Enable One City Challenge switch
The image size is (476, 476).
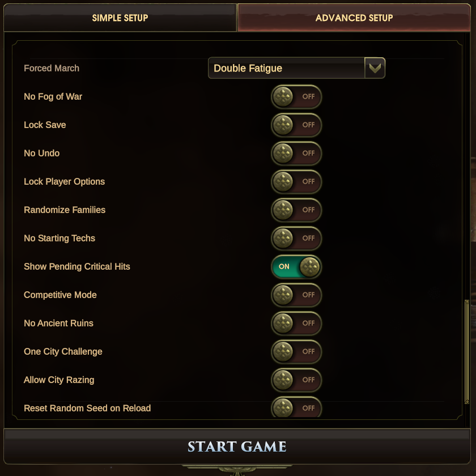296,351
